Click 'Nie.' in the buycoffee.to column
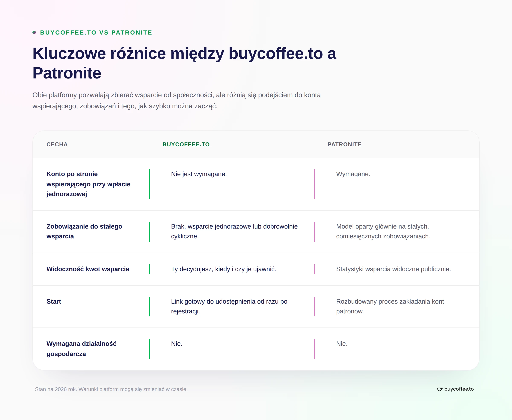This screenshot has height=420, width=512. click(177, 343)
